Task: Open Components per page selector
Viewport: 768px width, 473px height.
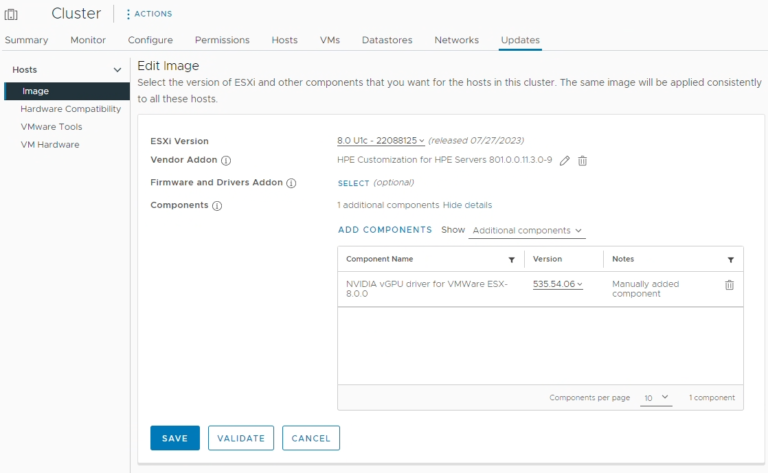Action: [656, 398]
